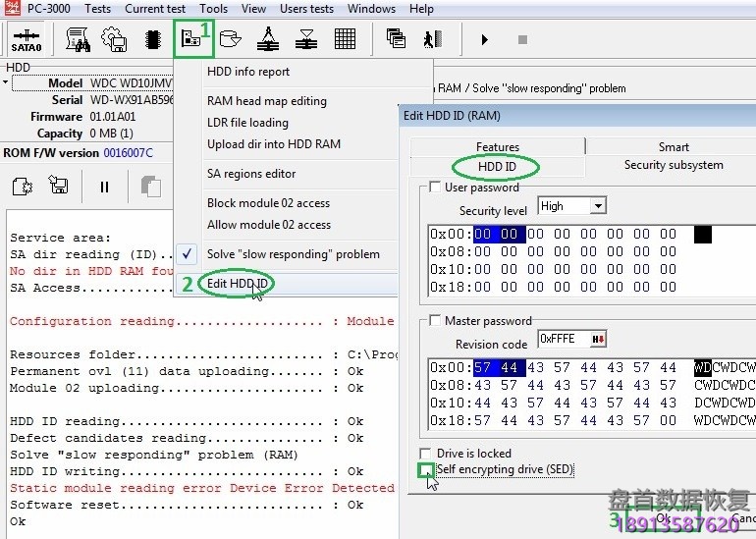756x539 pixels.
Task: Open the Users tests menu
Action: [x=306, y=9]
